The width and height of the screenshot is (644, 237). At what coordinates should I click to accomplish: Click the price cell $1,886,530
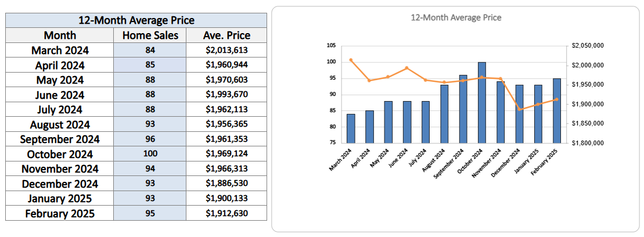tap(226, 184)
